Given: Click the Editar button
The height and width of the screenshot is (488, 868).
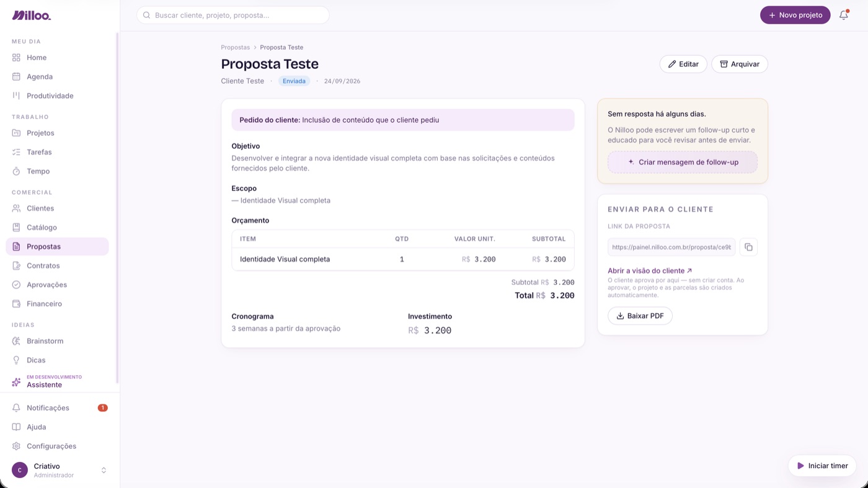Looking at the screenshot, I should (x=683, y=64).
